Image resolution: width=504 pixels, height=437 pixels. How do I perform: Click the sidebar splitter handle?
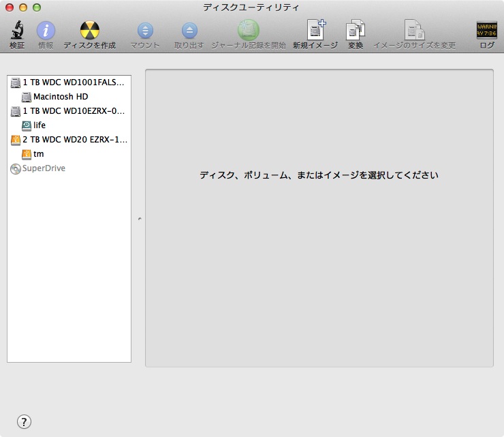coord(139,220)
